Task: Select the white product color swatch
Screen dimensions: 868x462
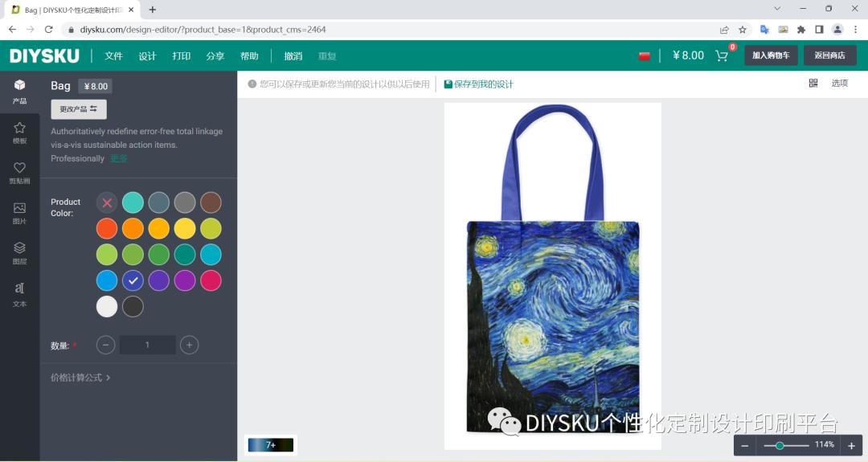Action: point(107,306)
